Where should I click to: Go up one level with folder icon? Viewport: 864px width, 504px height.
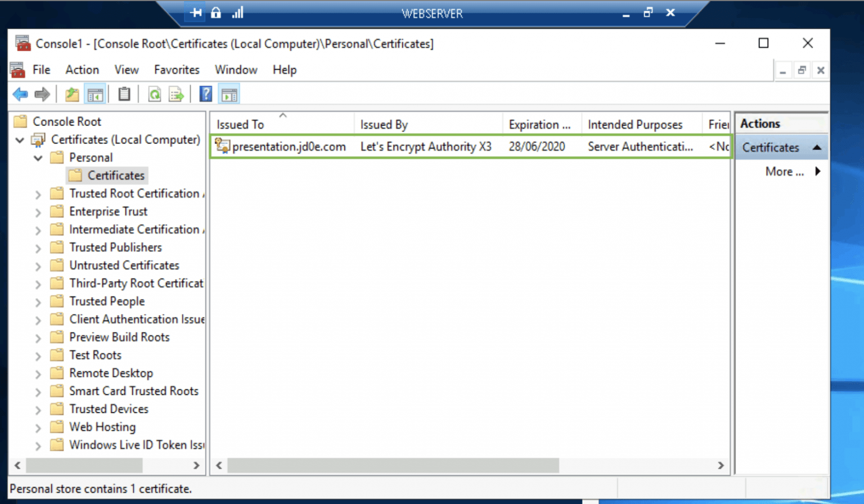tap(71, 94)
